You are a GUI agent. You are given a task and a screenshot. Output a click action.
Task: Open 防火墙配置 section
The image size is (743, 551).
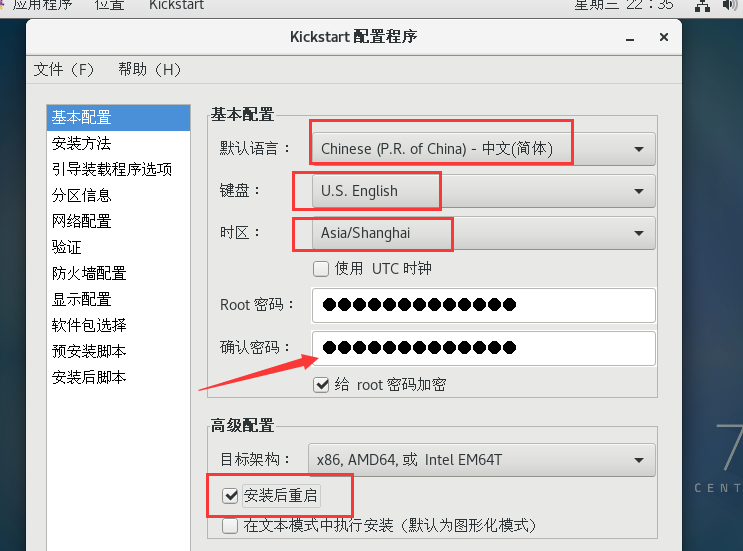point(118,273)
